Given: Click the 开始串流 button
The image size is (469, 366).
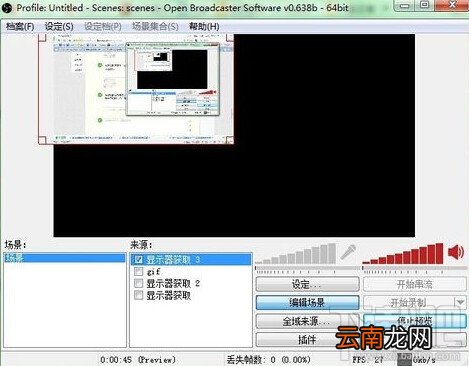Looking at the screenshot, I should [415, 284].
